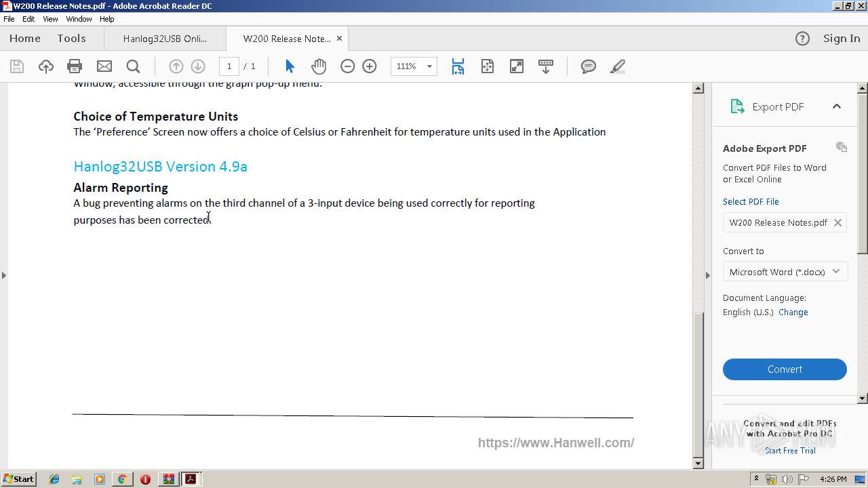Click the fit page icon
The image size is (868, 488).
tap(487, 66)
